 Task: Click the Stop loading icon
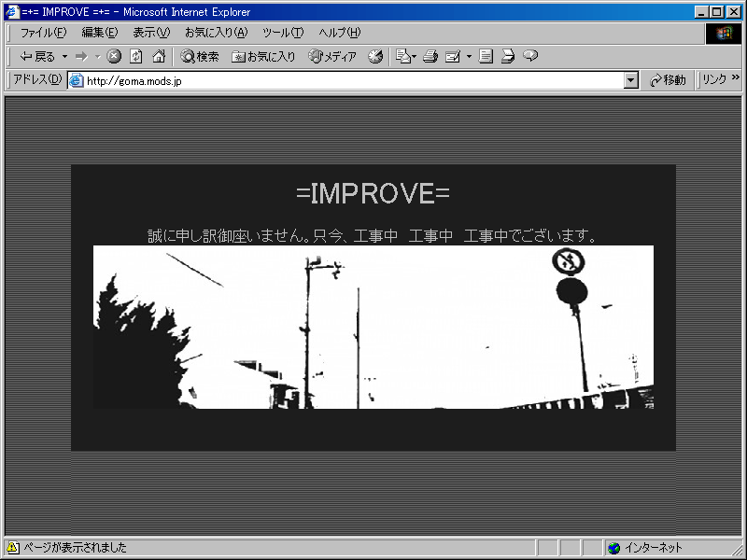click(113, 57)
